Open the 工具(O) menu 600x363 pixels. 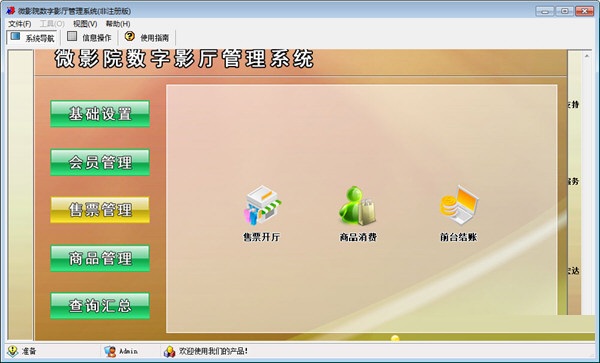(x=52, y=24)
